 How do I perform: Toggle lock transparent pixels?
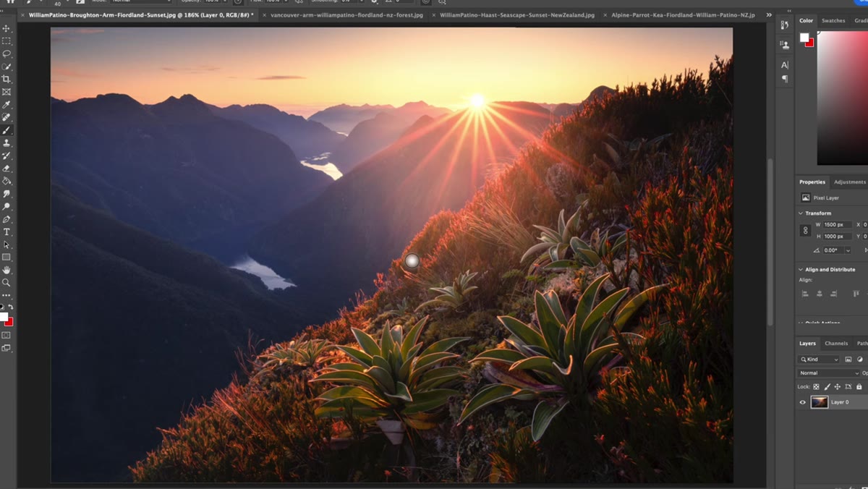point(816,387)
